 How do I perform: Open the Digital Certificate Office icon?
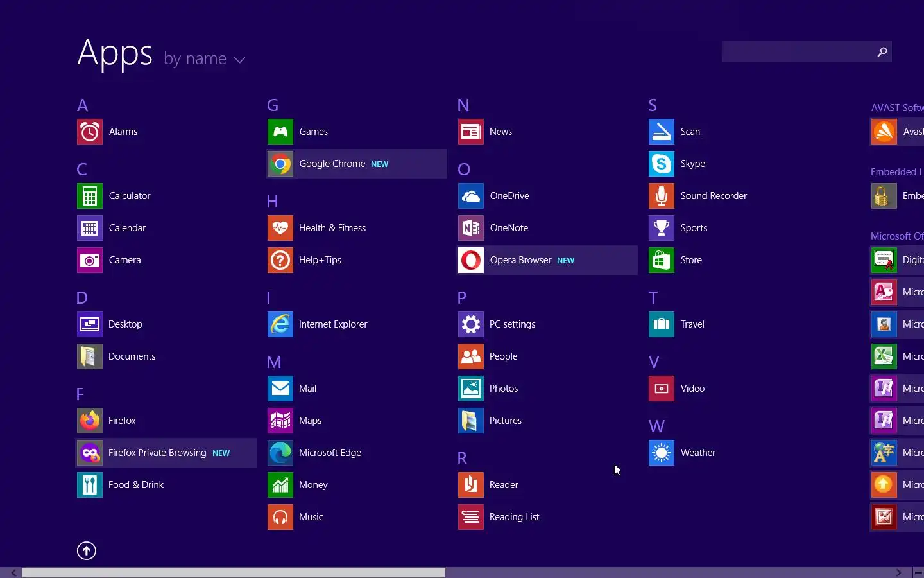[x=884, y=260]
